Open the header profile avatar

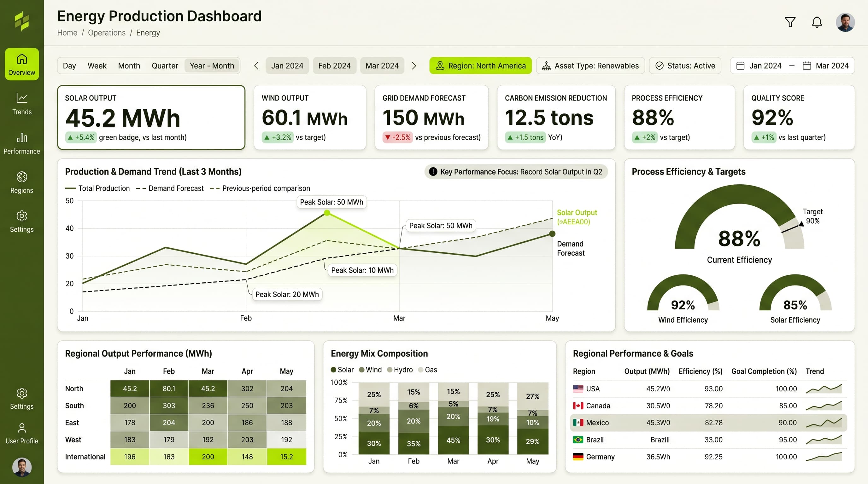click(x=845, y=22)
